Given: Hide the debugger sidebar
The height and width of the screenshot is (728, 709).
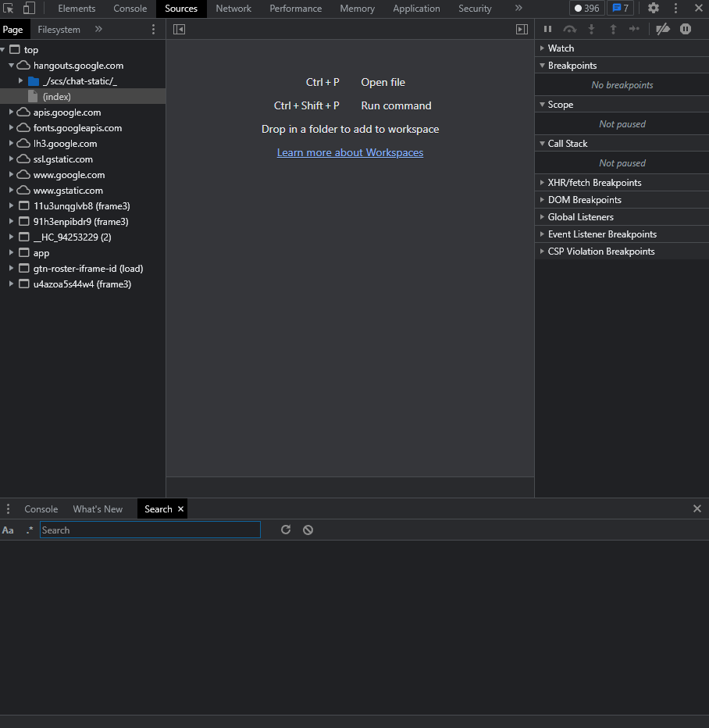Looking at the screenshot, I should click(x=522, y=29).
